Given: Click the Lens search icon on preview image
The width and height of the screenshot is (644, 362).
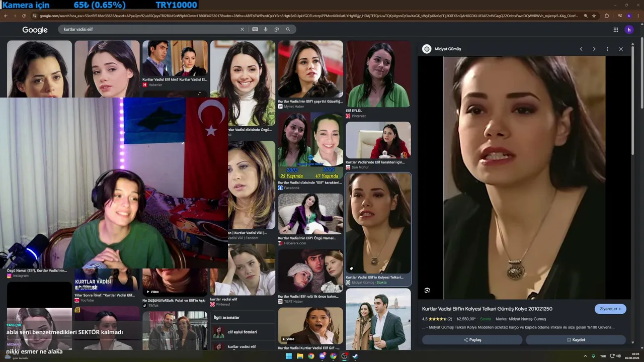Looking at the screenshot, I should coord(427,290).
